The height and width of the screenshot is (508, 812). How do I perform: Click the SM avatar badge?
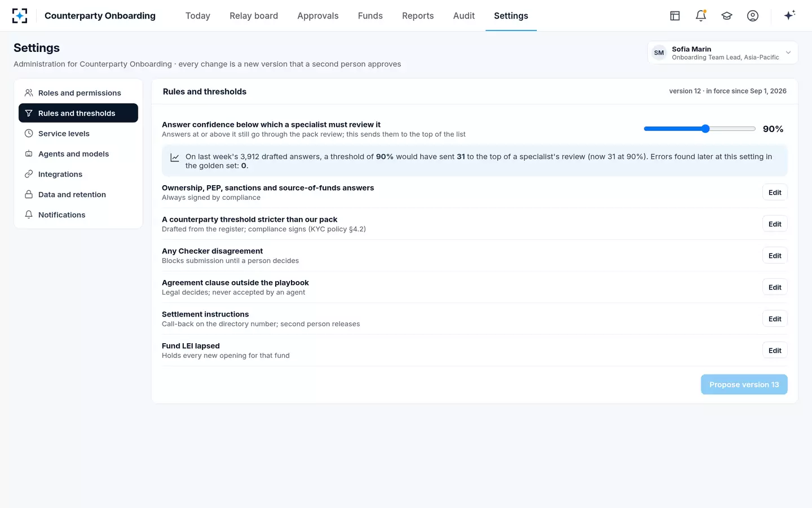click(659, 52)
